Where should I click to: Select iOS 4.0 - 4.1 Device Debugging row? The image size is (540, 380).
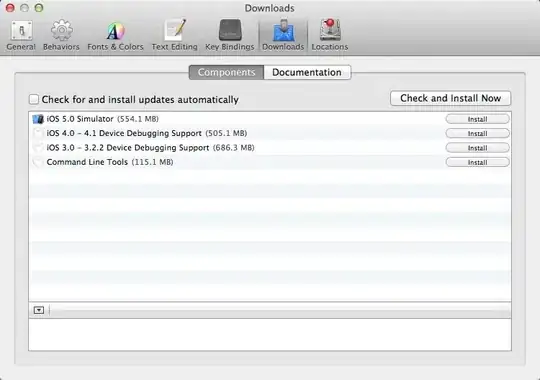tap(270, 133)
